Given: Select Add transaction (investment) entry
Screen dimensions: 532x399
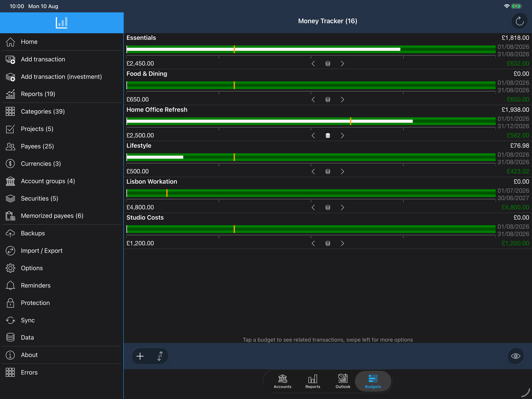Looking at the screenshot, I should point(61,77).
